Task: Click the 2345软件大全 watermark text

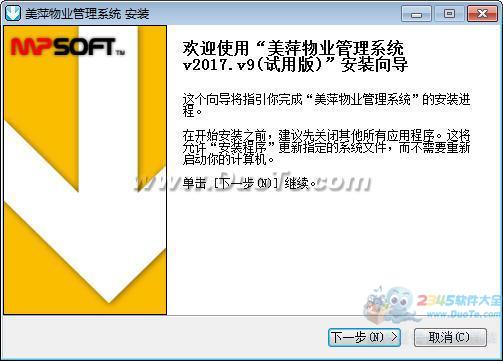Action: [459, 301]
